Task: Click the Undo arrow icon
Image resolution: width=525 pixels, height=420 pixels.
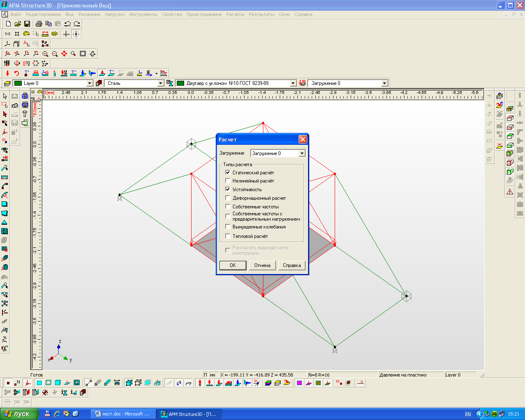Action: pos(67,24)
